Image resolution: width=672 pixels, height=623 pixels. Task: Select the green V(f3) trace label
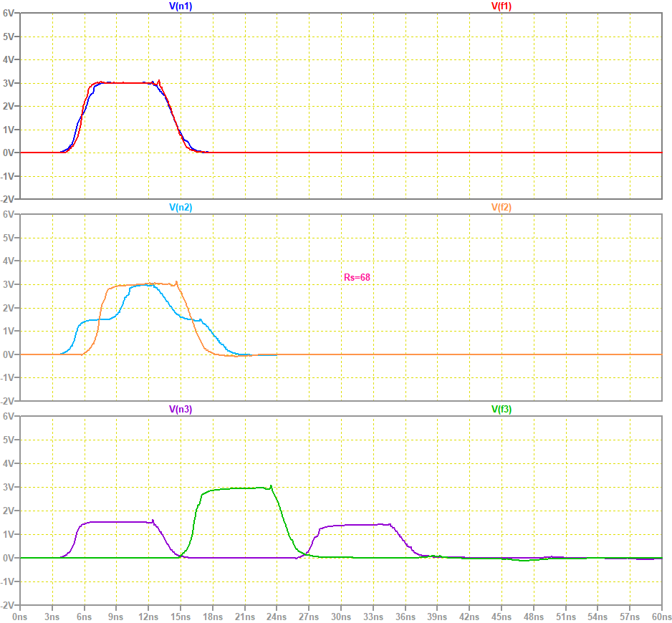click(501, 410)
